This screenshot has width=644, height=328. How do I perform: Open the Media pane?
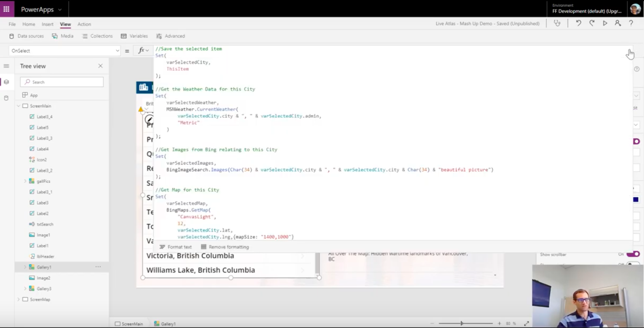(62, 36)
